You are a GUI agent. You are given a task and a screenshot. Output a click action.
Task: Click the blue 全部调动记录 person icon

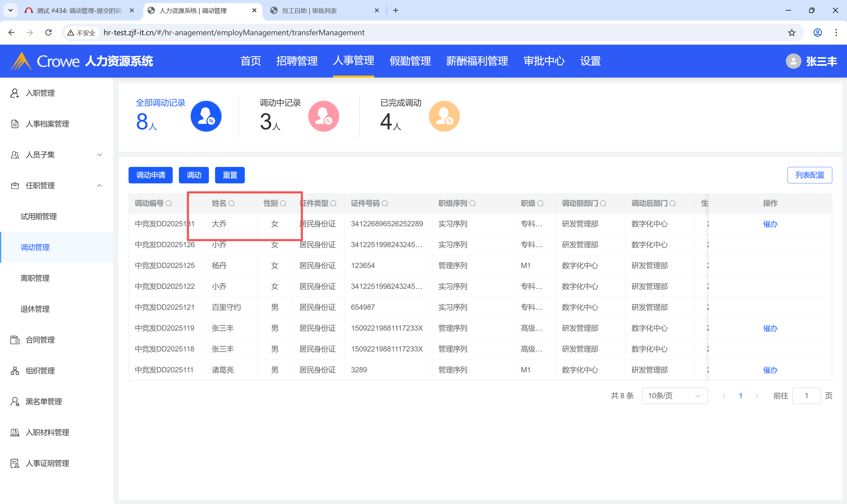pyautogui.click(x=206, y=116)
